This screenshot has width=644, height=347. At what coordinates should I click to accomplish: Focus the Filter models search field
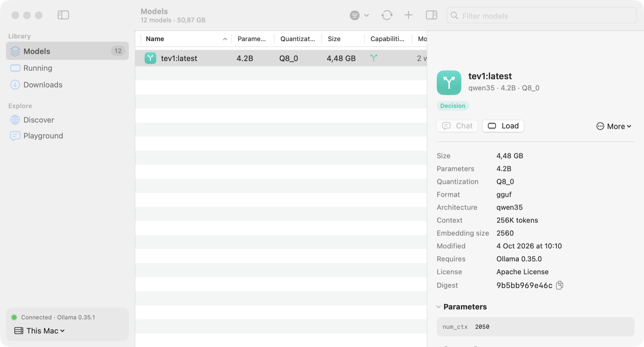click(x=541, y=16)
